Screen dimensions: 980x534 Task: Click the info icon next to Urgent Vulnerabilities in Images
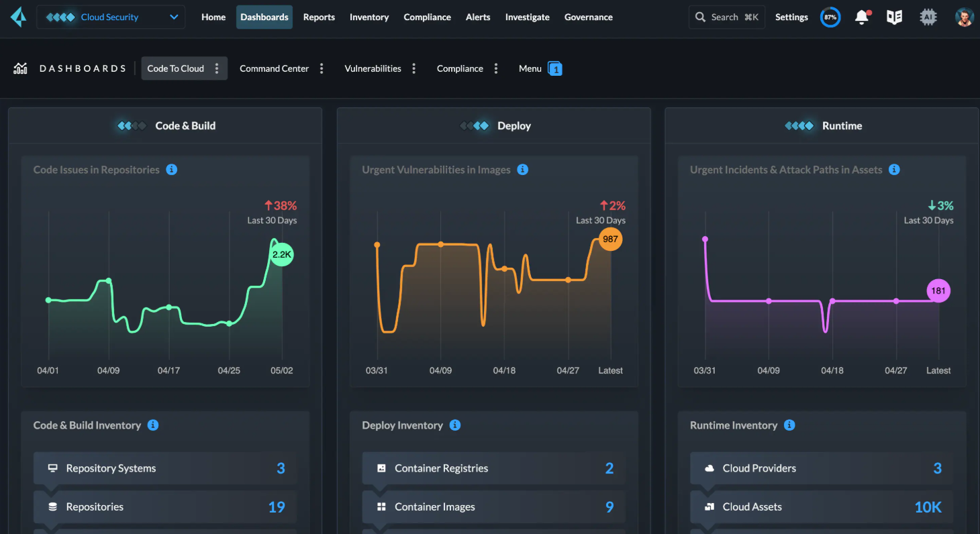tap(523, 169)
